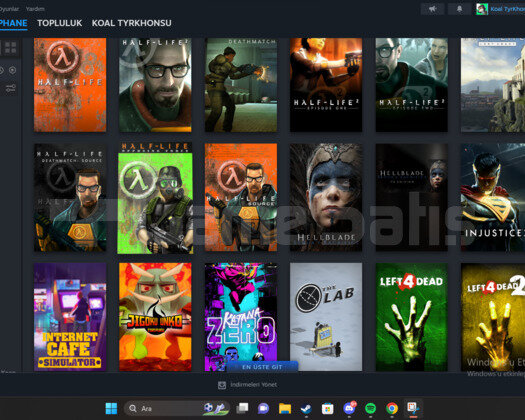The width and height of the screenshot is (525, 420).
Task: Open the KOAL TYRKHONSU profile tab
Action: pos(132,23)
